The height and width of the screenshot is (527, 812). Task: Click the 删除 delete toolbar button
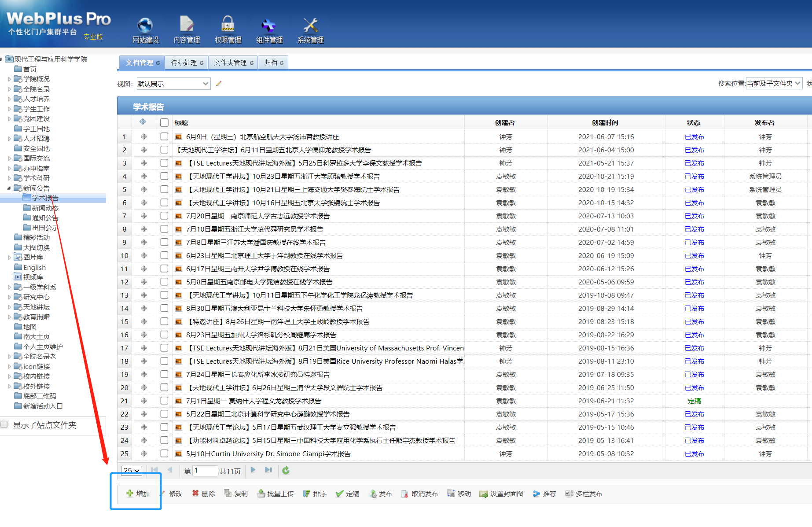(x=203, y=494)
